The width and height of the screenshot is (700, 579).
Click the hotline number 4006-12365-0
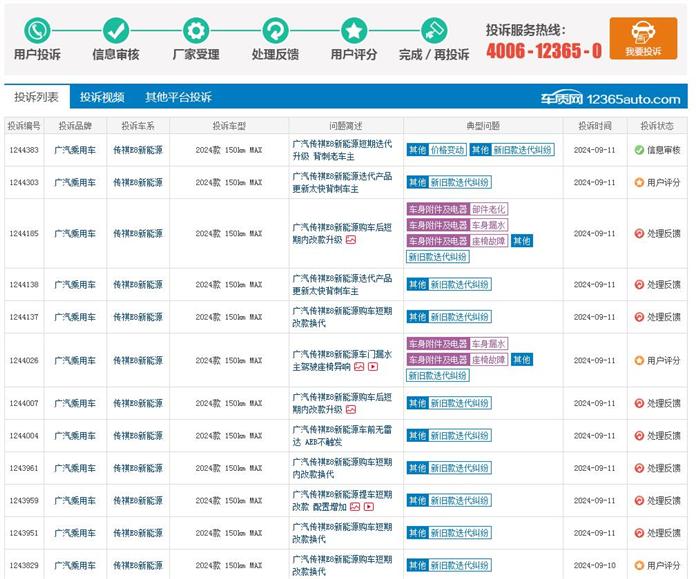[544, 51]
